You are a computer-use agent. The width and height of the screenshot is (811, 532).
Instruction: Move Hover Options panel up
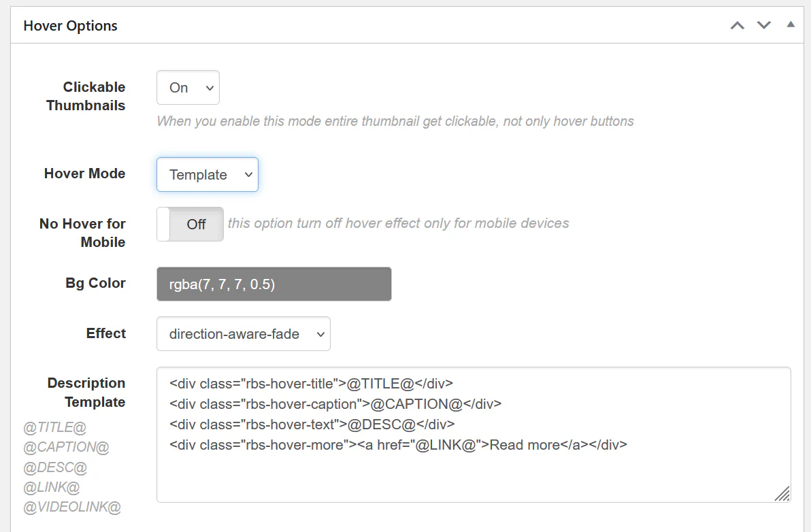(x=738, y=25)
